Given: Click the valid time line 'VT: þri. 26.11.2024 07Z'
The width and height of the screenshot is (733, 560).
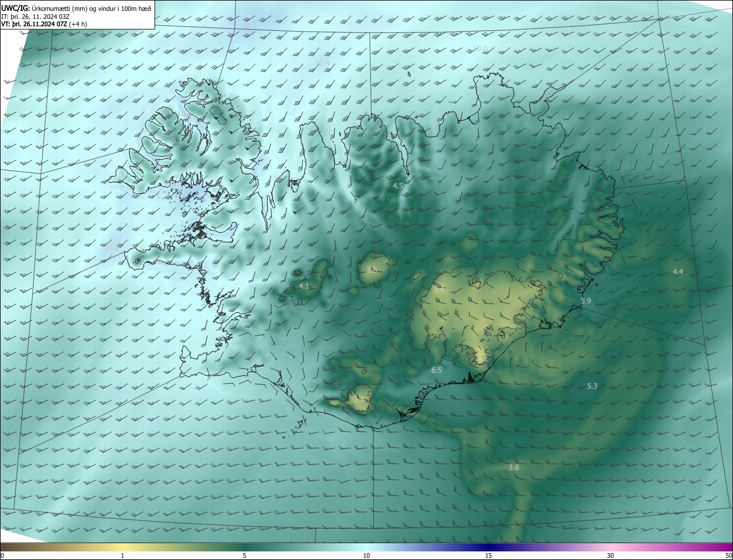Looking at the screenshot, I should [36, 24].
